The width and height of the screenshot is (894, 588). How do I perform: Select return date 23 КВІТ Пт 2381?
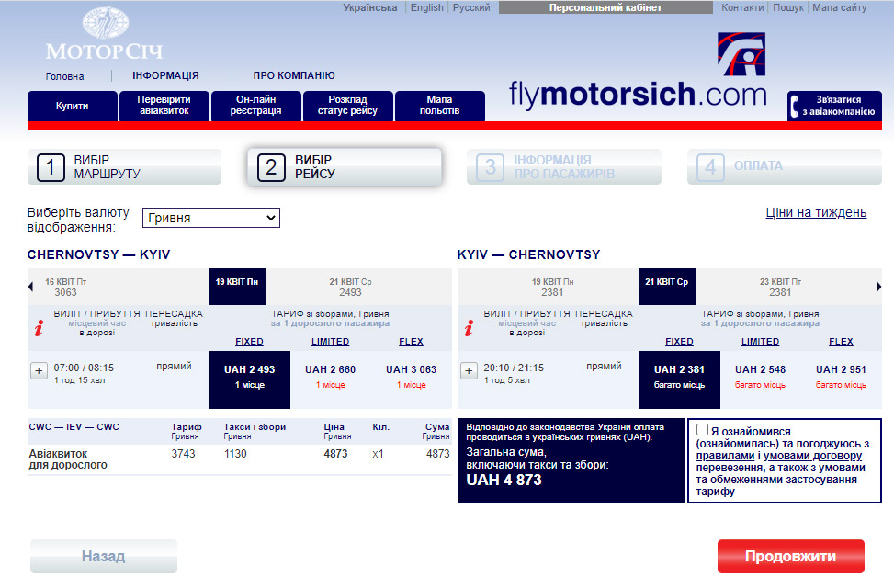coord(780,287)
